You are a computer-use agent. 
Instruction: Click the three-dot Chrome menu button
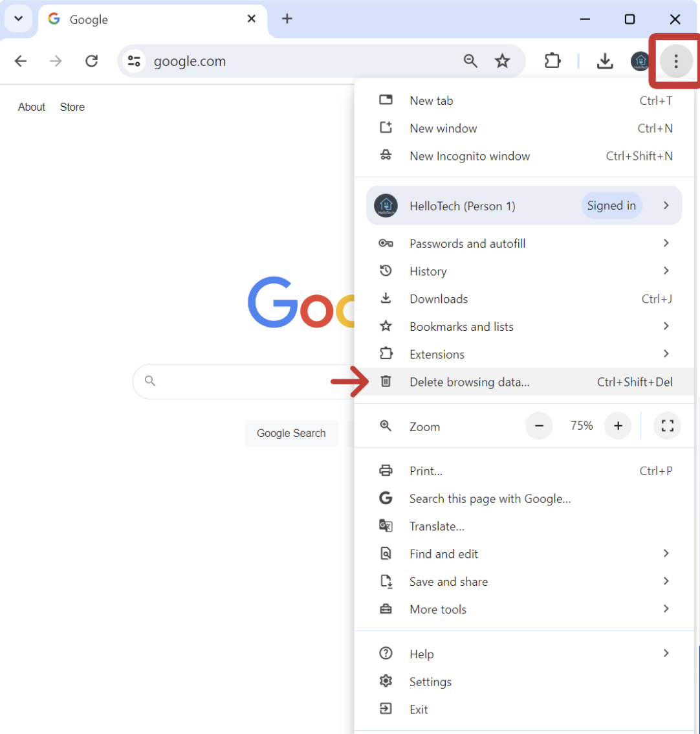coord(675,61)
